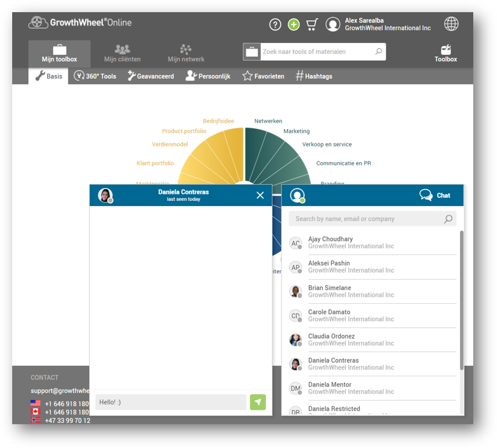This screenshot has height=448, width=497.
Task: Click the chat contact list scrollbar
Action: tap(462, 300)
